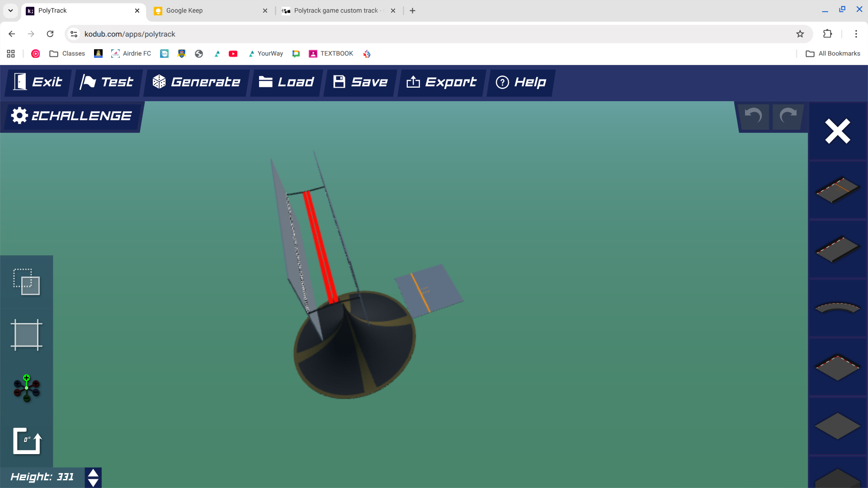Undo the last track edit
The width and height of the screenshot is (868, 488).
[x=753, y=117]
